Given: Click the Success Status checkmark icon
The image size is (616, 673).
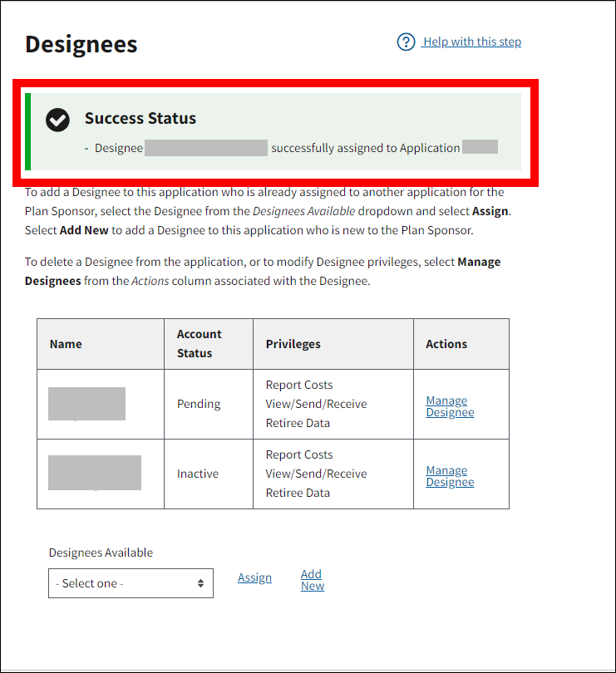Looking at the screenshot, I should (x=57, y=120).
